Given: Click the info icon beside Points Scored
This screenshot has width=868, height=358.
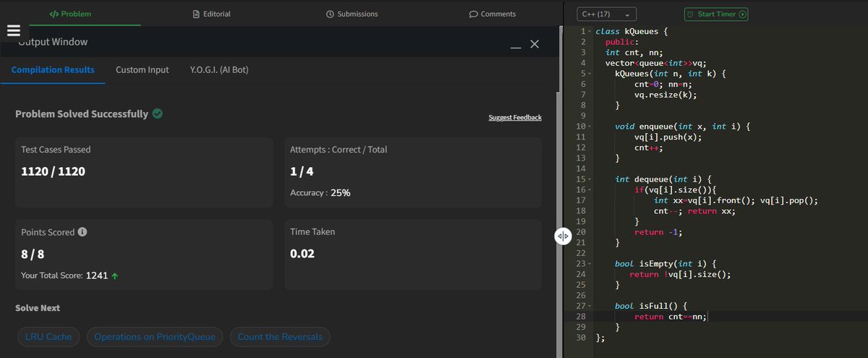Looking at the screenshot, I should coord(82,232).
